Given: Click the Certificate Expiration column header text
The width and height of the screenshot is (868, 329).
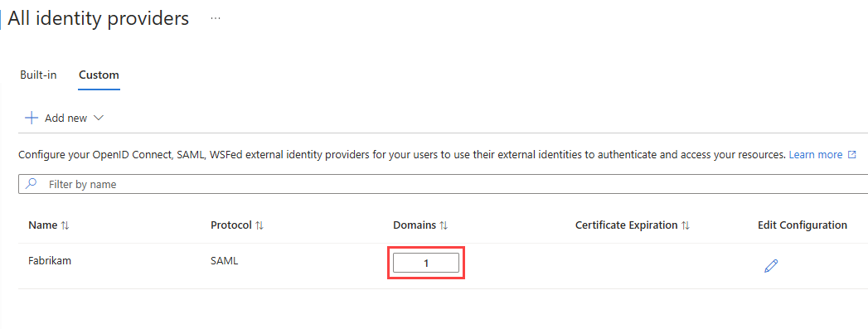Looking at the screenshot, I should click(626, 225).
